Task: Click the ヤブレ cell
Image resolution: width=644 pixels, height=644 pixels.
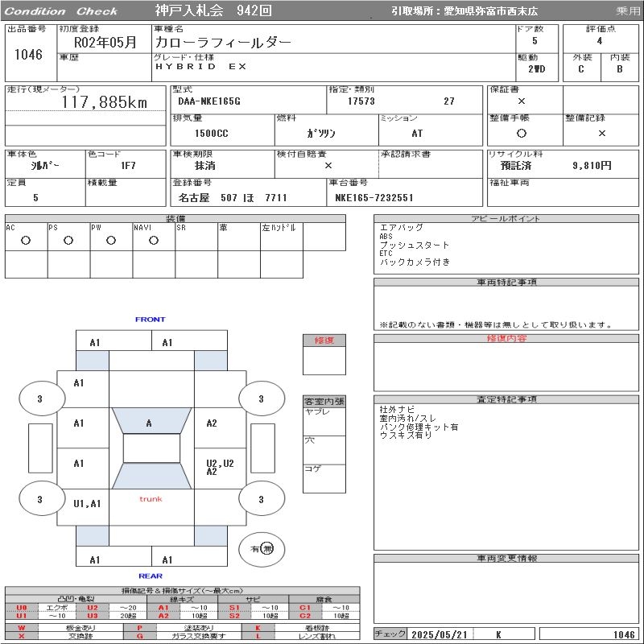Action: tap(324, 422)
